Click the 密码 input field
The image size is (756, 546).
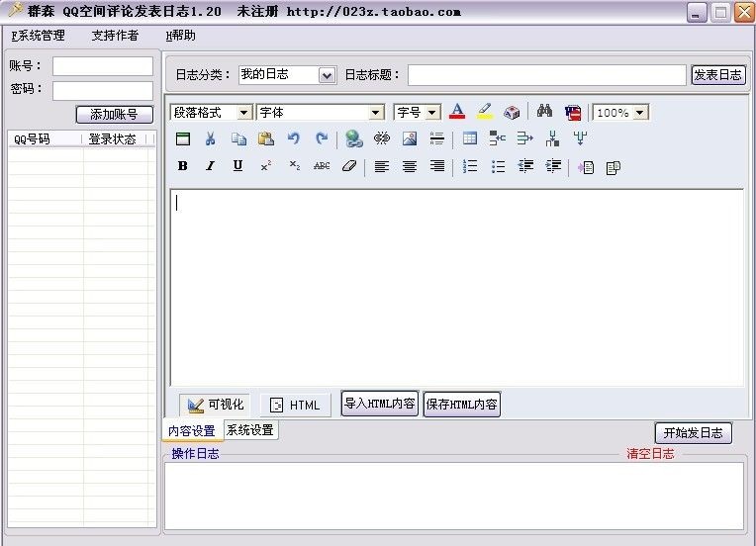click(103, 91)
